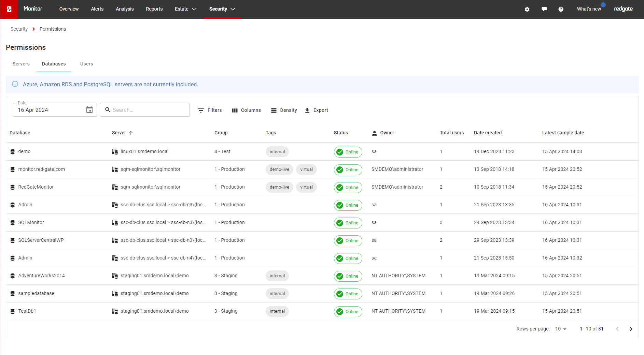Image resolution: width=644 pixels, height=355 pixels.
Task: Click the previous page arrow
Action: [617, 329]
